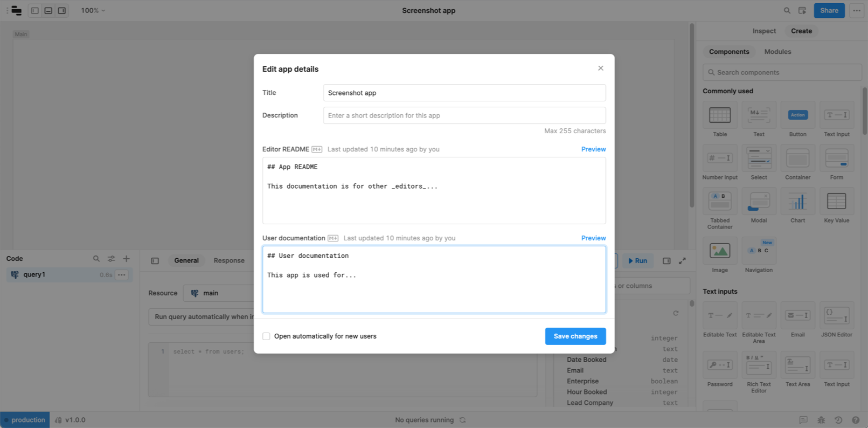Preview the Editor README
The height and width of the screenshot is (428, 868).
(593, 149)
